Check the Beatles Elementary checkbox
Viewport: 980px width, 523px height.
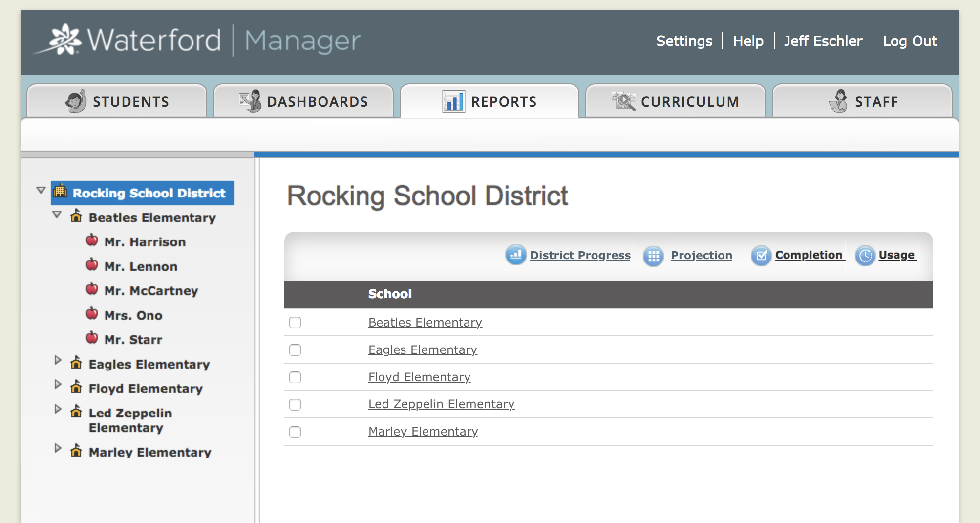point(295,323)
